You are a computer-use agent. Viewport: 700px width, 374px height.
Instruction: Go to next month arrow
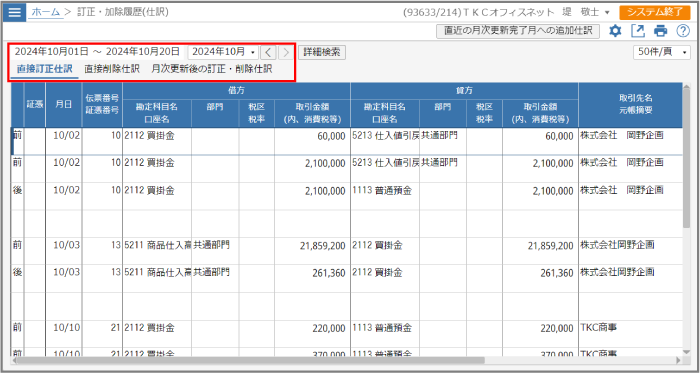click(285, 53)
